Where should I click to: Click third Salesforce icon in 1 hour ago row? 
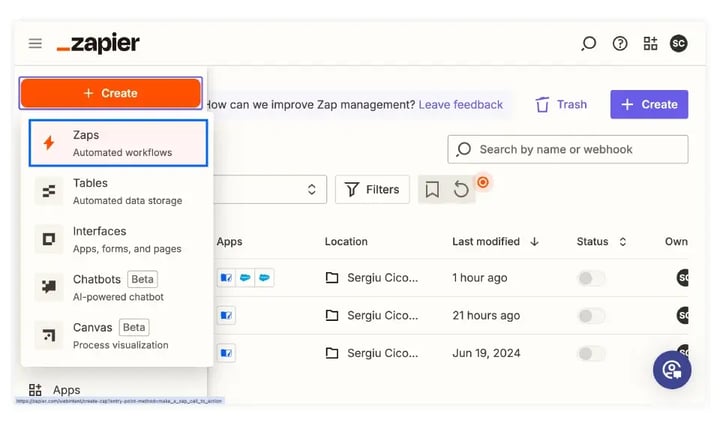point(264,278)
